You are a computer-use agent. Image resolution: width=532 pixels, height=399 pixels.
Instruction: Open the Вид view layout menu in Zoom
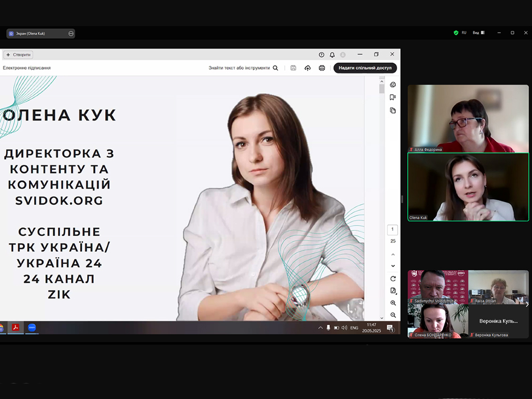click(479, 33)
